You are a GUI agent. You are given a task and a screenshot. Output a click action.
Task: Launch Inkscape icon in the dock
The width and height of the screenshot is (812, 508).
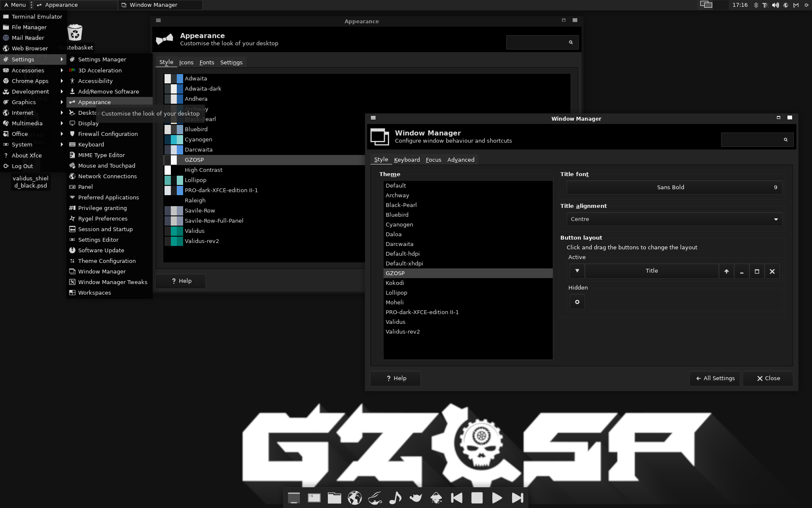point(436,498)
